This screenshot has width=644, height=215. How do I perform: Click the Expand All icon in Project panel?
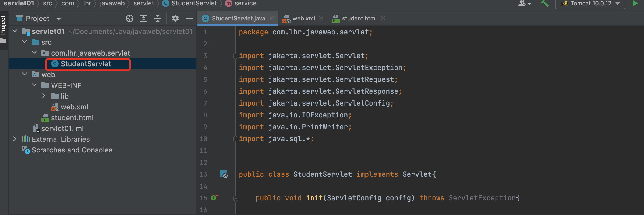point(144,18)
